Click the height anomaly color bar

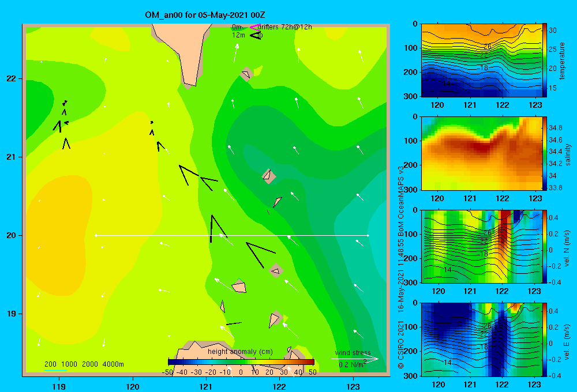[241, 362]
